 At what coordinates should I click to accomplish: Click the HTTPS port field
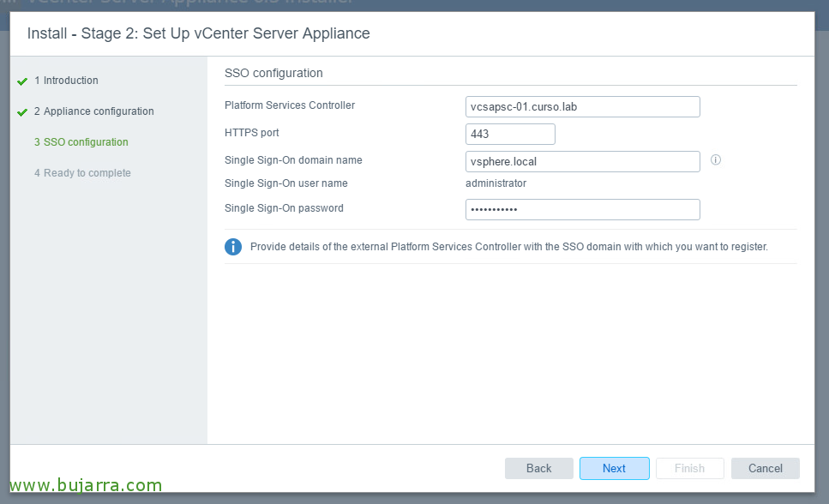tap(510, 135)
